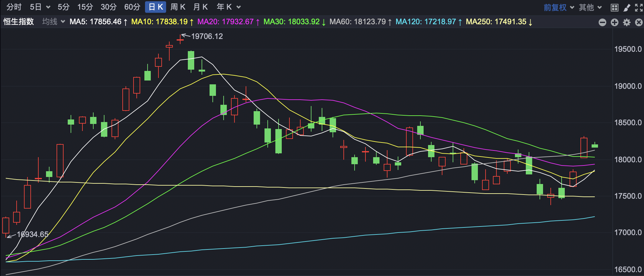Open the grid layout icon
The image size is (644, 276).
pos(614,8)
